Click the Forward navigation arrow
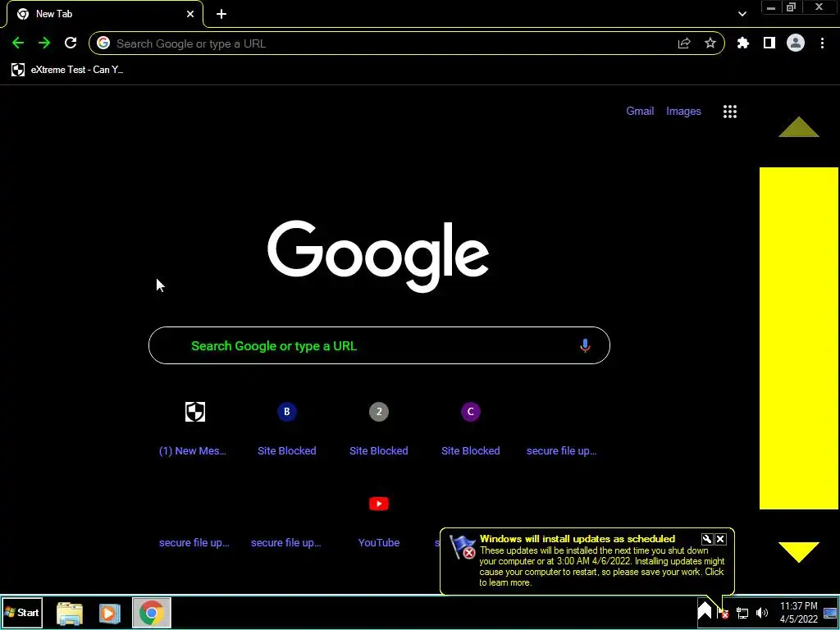 coord(44,43)
